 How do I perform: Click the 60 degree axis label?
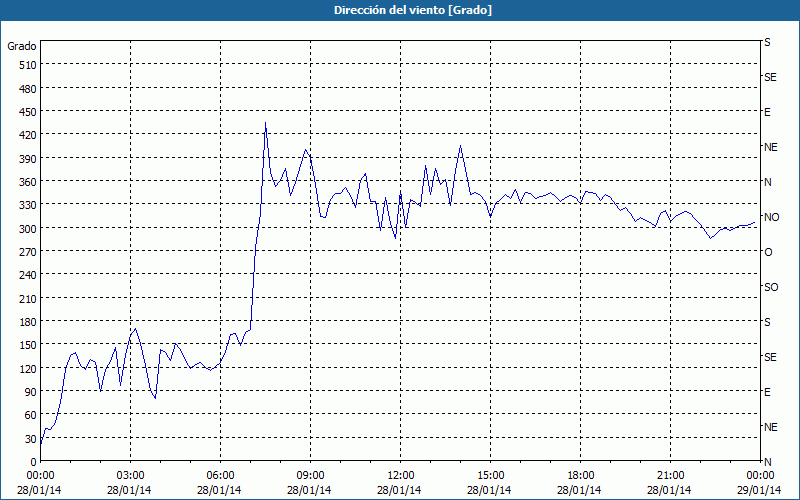pos(31,416)
